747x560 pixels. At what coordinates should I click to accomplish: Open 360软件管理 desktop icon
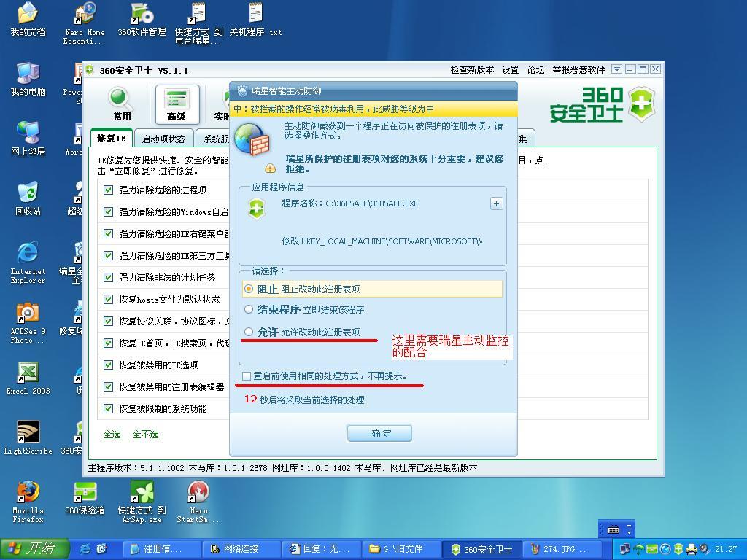point(142,19)
